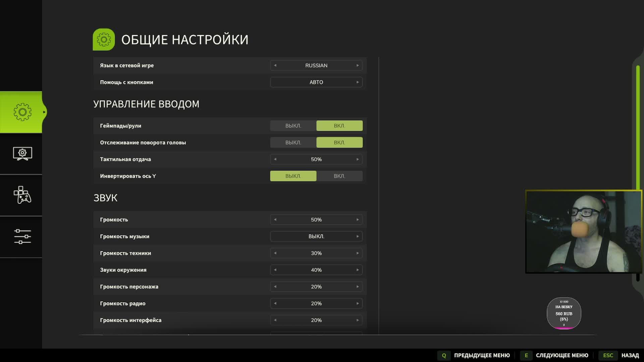Click the donation widget showing 560 RUB
Screen dimensions: 644x362
pos(564,313)
